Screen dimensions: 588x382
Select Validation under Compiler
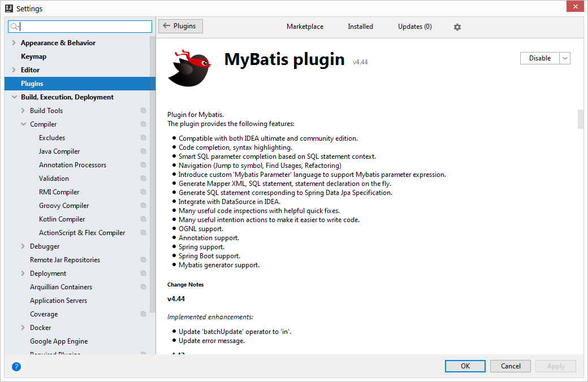[54, 179]
